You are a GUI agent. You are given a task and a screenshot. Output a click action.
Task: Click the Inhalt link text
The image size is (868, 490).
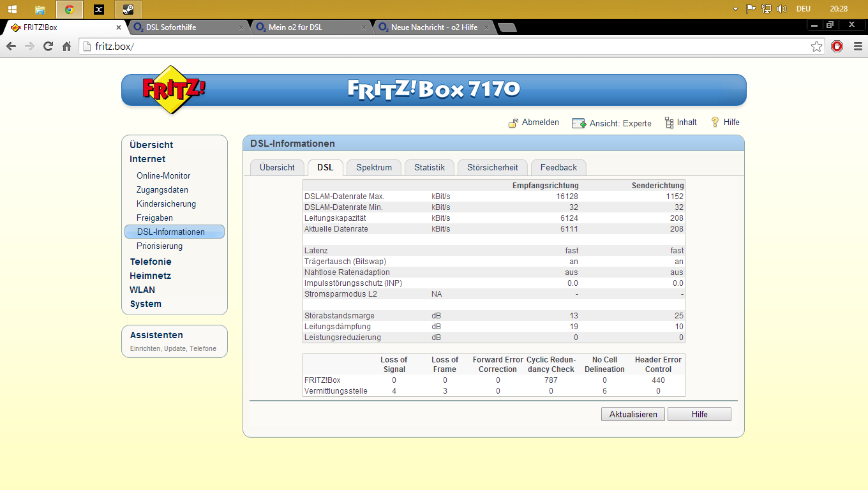[x=687, y=122]
